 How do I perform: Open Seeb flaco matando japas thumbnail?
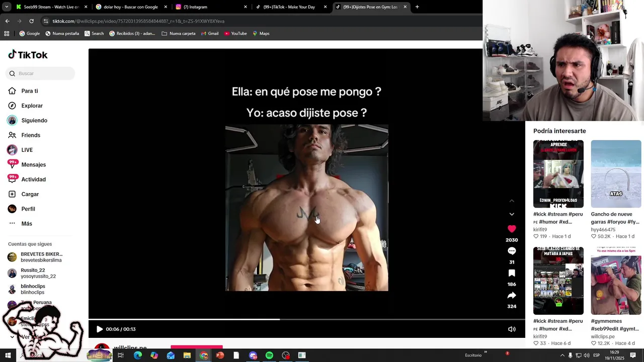[558, 281]
